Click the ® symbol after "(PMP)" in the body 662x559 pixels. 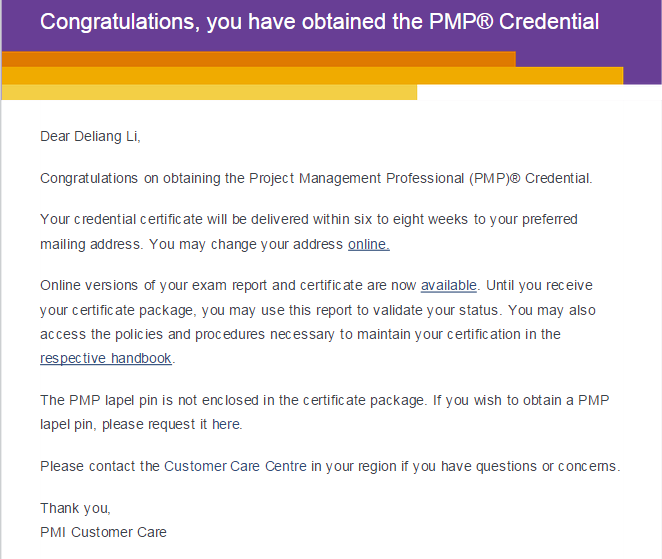[515, 179]
